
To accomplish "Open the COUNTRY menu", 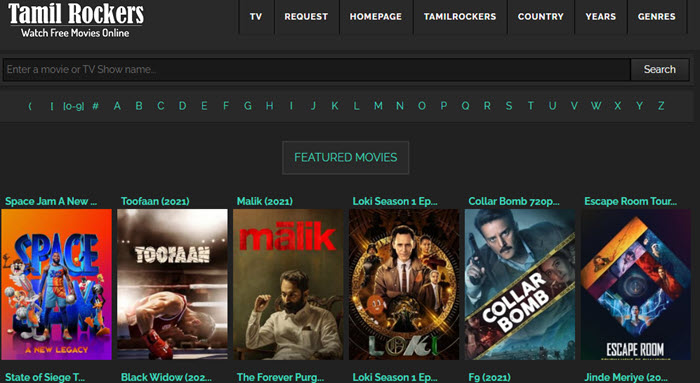I will tap(541, 17).
